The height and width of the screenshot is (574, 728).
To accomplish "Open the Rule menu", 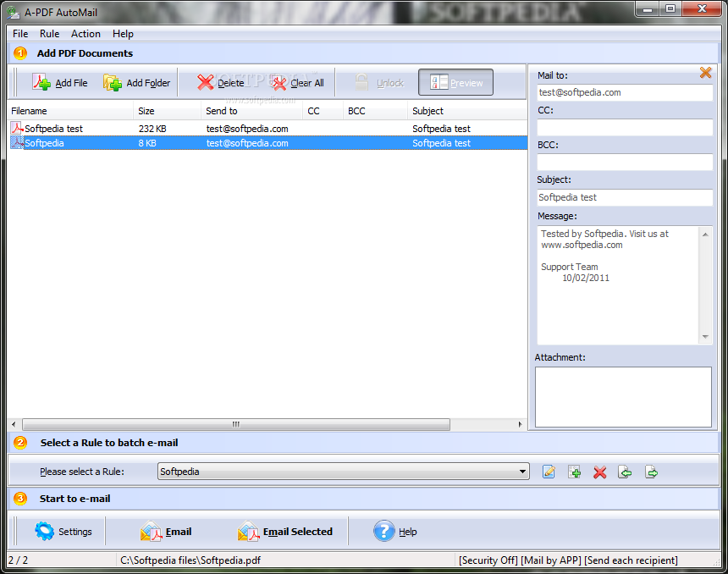I will pos(50,34).
